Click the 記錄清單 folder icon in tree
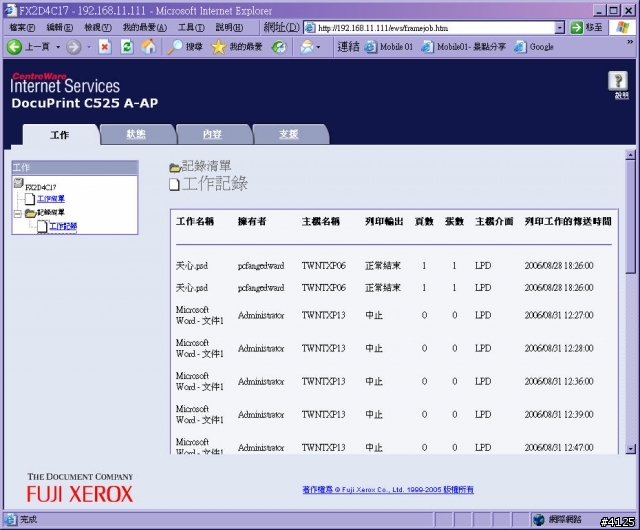This screenshot has width=640, height=530. pos(30,213)
